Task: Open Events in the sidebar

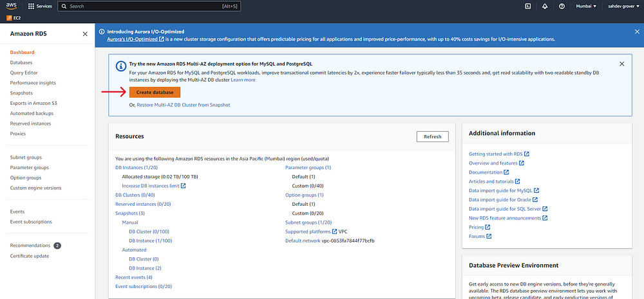Action: coord(17,212)
